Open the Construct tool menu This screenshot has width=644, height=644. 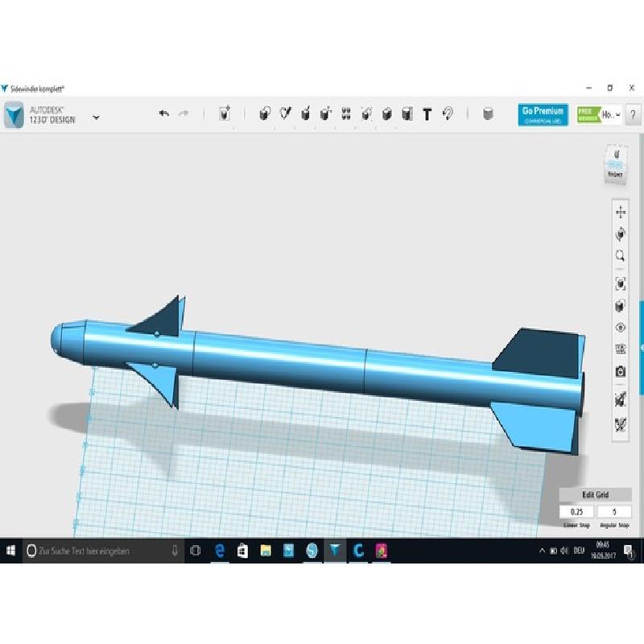305,114
